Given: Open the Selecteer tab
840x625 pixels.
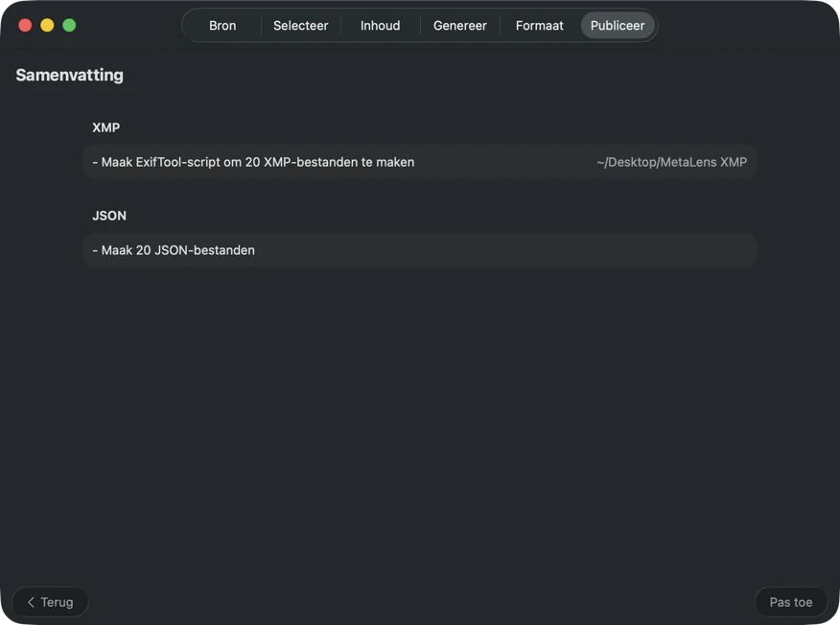Looking at the screenshot, I should point(300,25).
